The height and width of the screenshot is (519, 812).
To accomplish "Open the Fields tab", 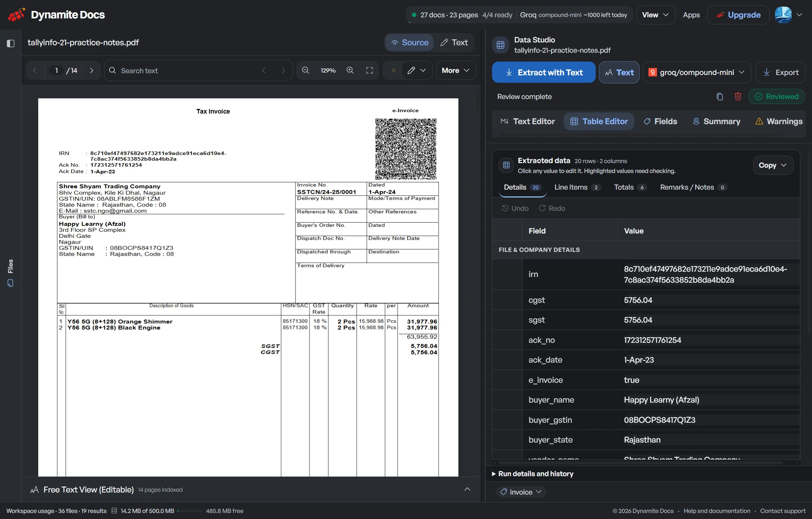I will click(661, 121).
